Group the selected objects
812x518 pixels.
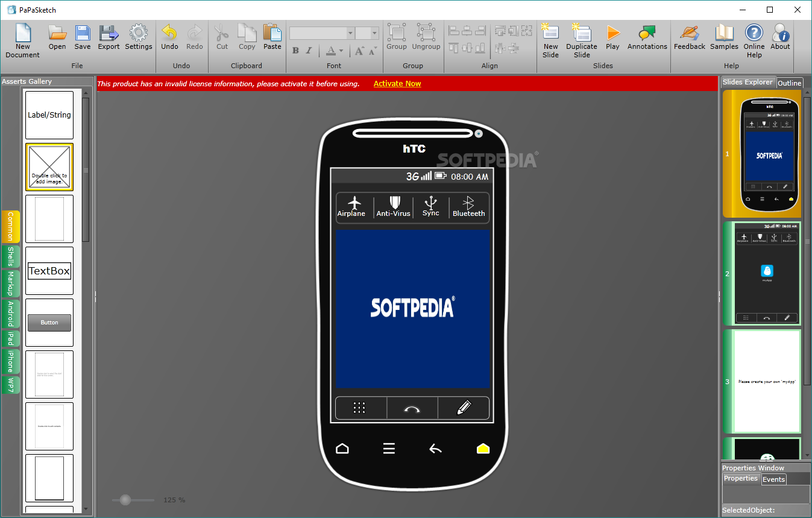[397, 37]
